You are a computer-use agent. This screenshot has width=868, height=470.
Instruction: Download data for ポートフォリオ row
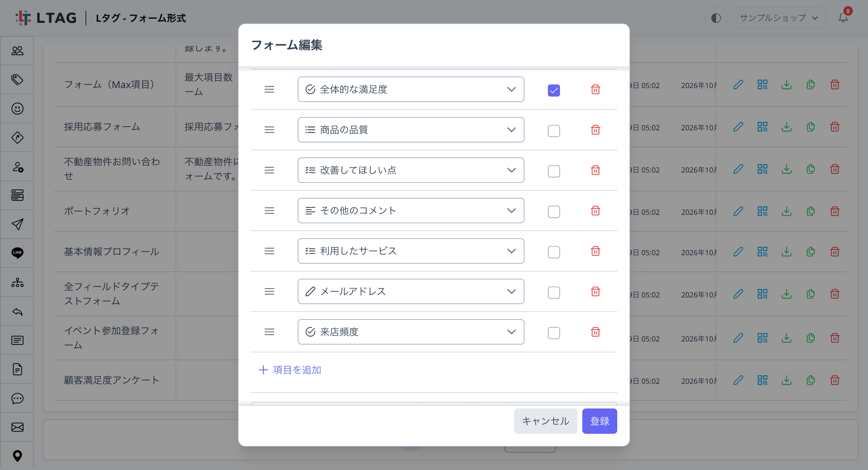[x=786, y=211]
